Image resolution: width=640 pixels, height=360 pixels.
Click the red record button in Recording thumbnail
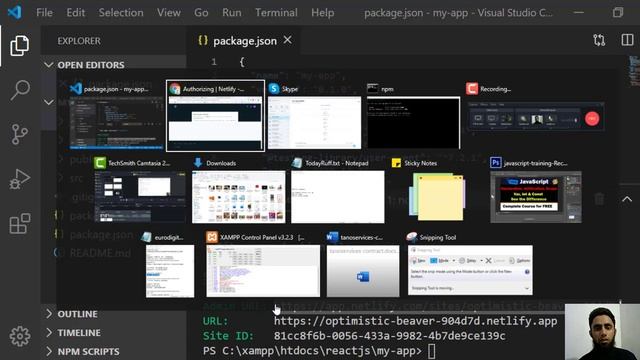pos(592,119)
